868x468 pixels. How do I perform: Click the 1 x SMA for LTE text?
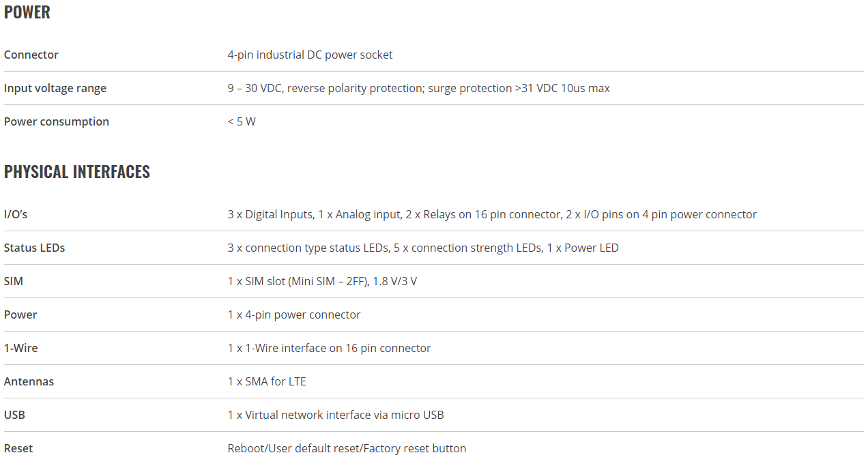[267, 381]
